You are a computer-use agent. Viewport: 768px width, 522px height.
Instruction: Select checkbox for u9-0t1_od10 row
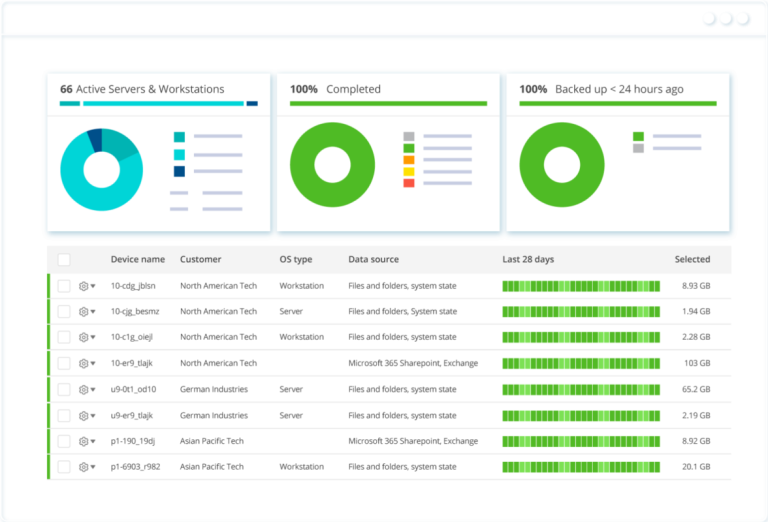coord(64,390)
